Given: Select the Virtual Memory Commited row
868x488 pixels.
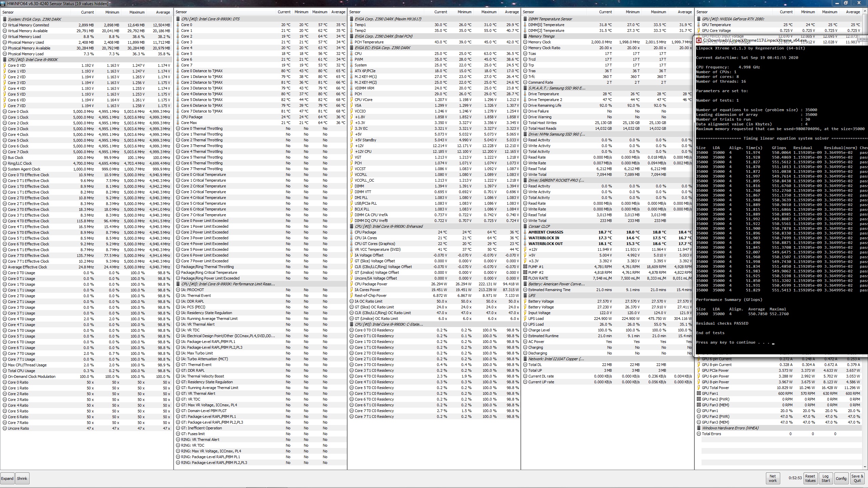Looking at the screenshot, I should pos(87,25).
